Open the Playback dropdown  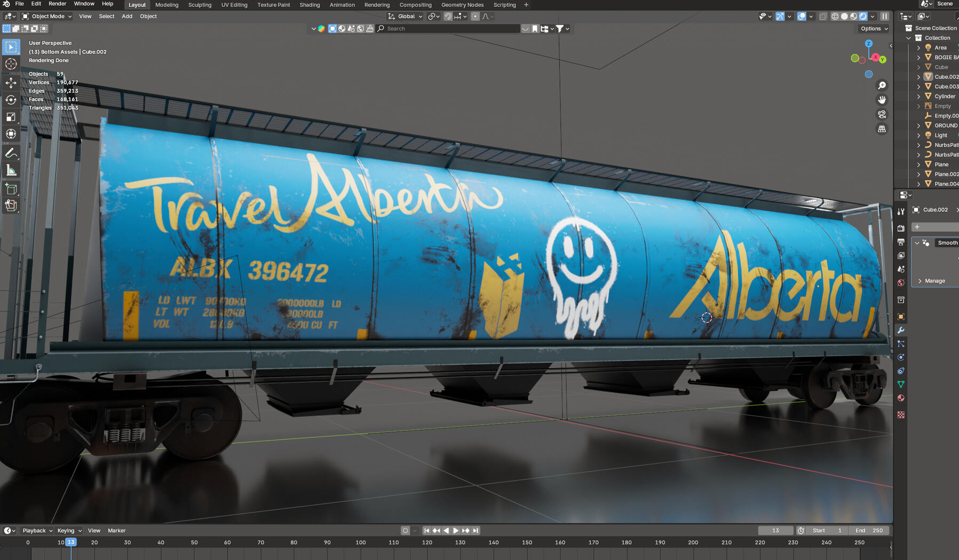(37, 531)
